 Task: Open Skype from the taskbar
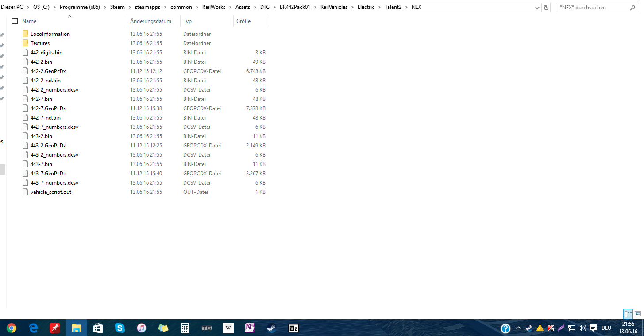[120, 328]
